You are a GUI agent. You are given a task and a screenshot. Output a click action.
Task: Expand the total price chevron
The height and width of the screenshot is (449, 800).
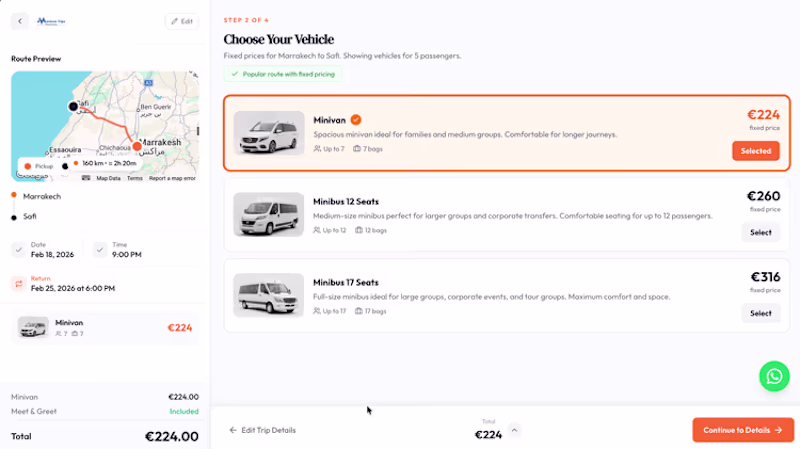click(x=515, y=430)
